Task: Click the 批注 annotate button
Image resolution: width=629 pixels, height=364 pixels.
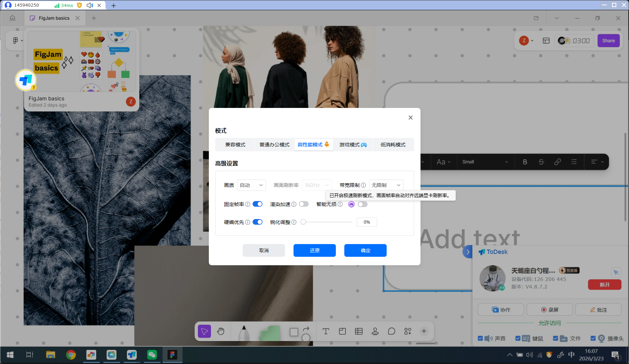Action: [598, 310]
